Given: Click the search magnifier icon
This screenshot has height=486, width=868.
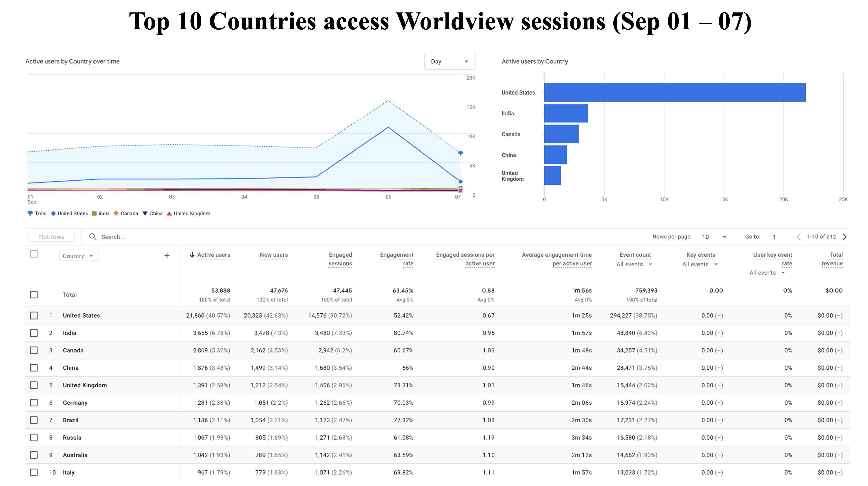Looking at the screenshot, I should [93, 237].
